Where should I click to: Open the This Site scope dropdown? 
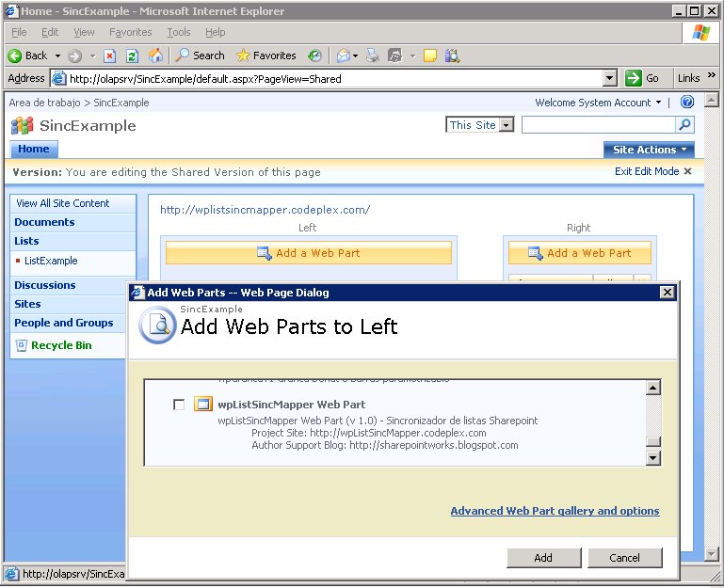(x=507, y=125)
